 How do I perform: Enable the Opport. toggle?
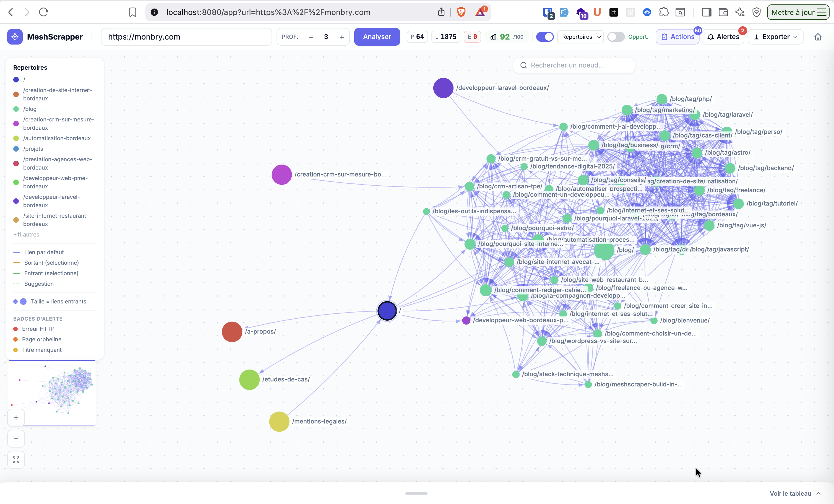616,37
